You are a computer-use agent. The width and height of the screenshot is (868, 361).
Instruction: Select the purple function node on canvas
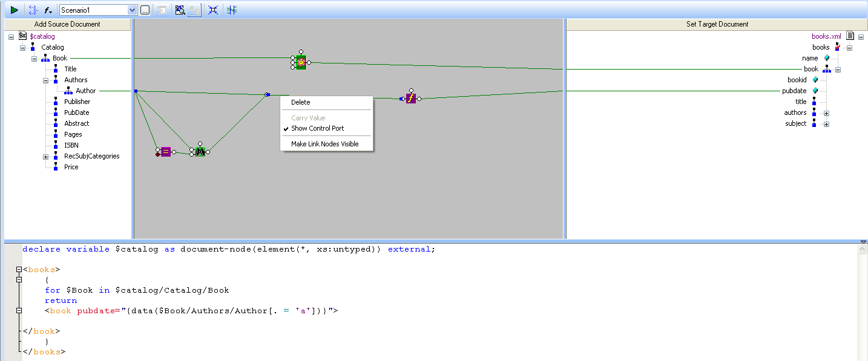pyautogui.click(x=411, y=99)
